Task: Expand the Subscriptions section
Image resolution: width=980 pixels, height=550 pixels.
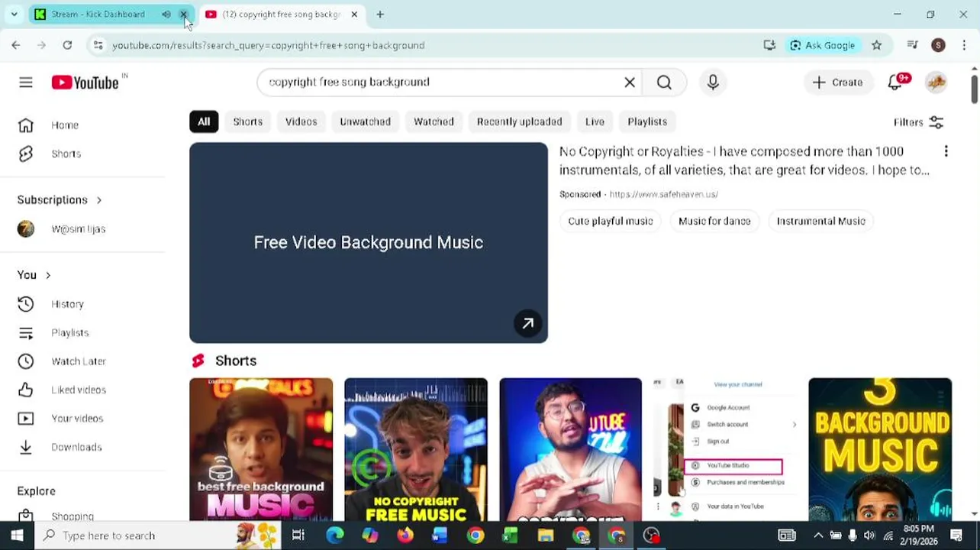Action: pyautogui.click(x=60, y=200)
